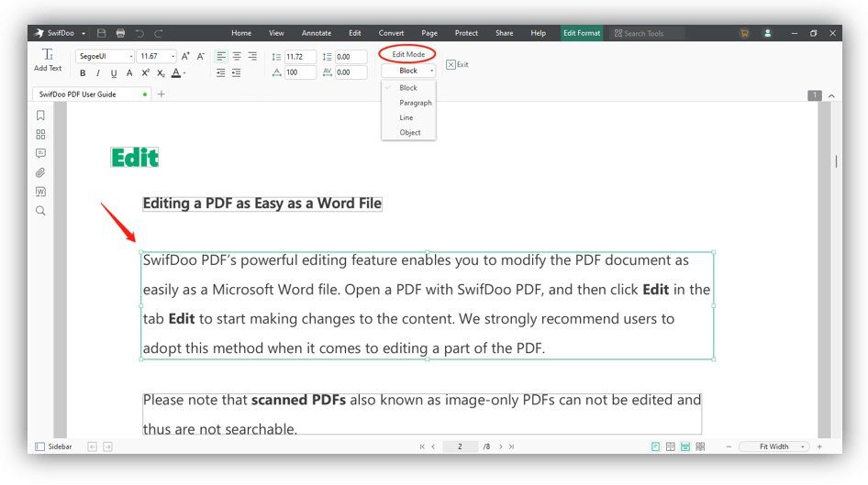This screenshot has width=868, height=485.
Task: Open the Home tab
Action: pyautogui.click(x=241, y=33)
